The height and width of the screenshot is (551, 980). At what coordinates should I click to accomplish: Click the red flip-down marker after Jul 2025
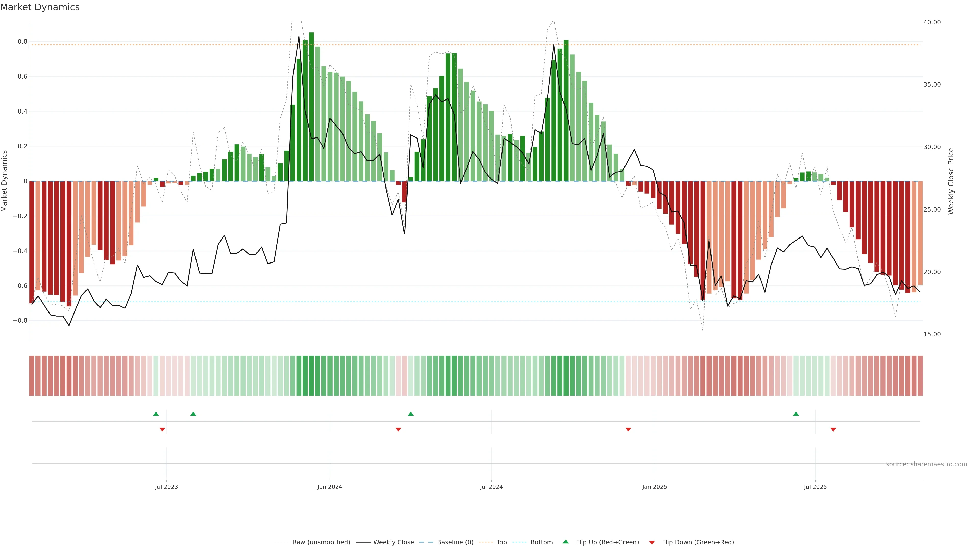[833, 429]
